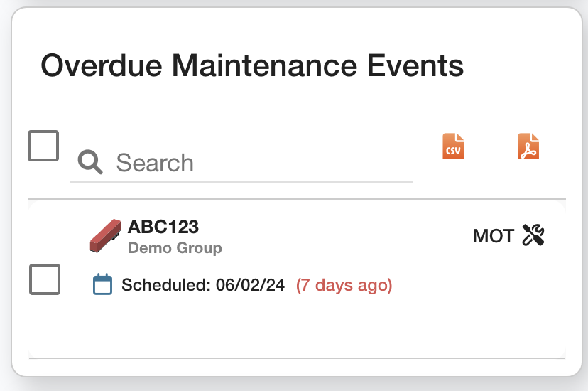Open the ABC123 vehicle name
Viewport: 588px width, 391px height.
(163, 227)
